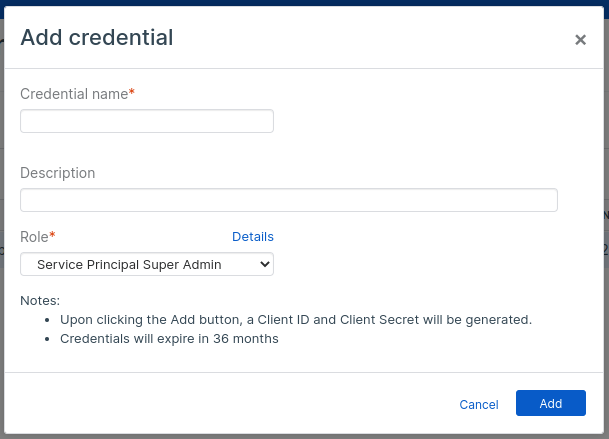Click the bullet before expiry note
609x439 pixels.
[x=48, y=339]
